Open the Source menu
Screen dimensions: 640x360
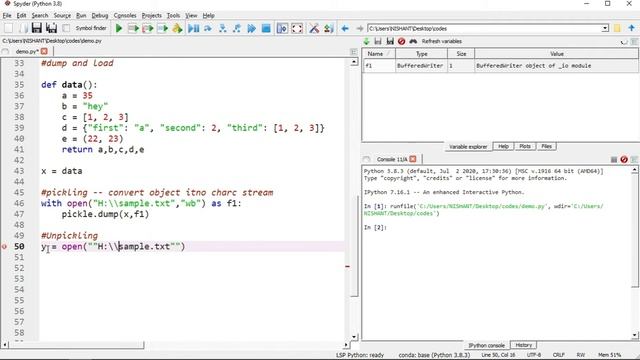tap(62, 16)
